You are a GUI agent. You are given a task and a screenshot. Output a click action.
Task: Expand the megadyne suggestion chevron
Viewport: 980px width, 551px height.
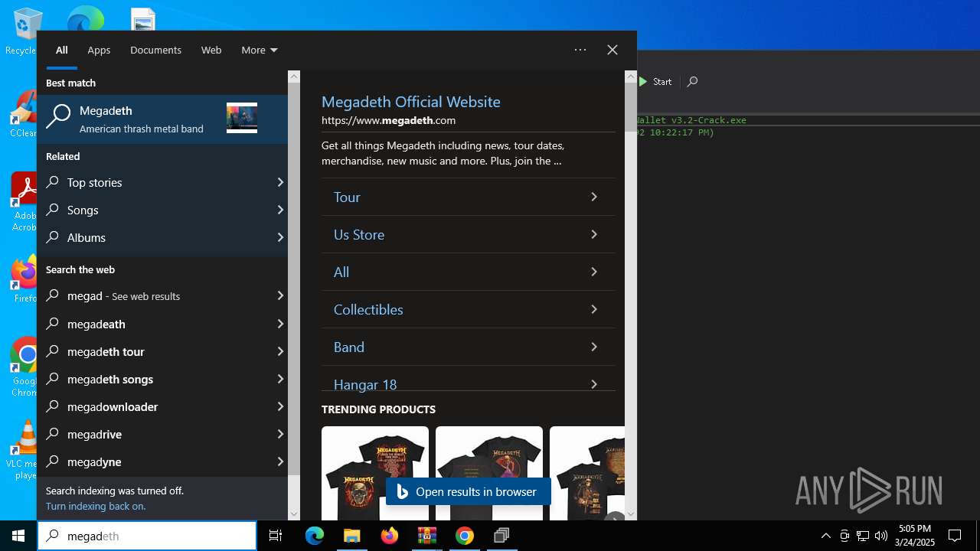280,461
